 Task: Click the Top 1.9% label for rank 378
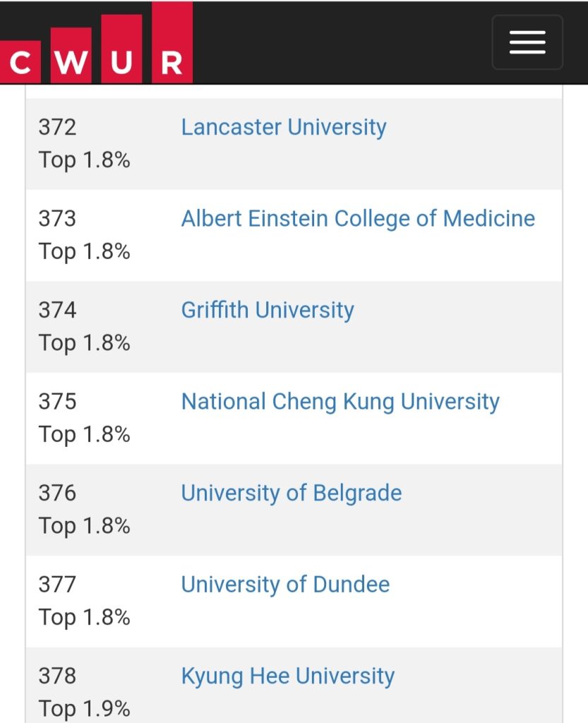84,709
